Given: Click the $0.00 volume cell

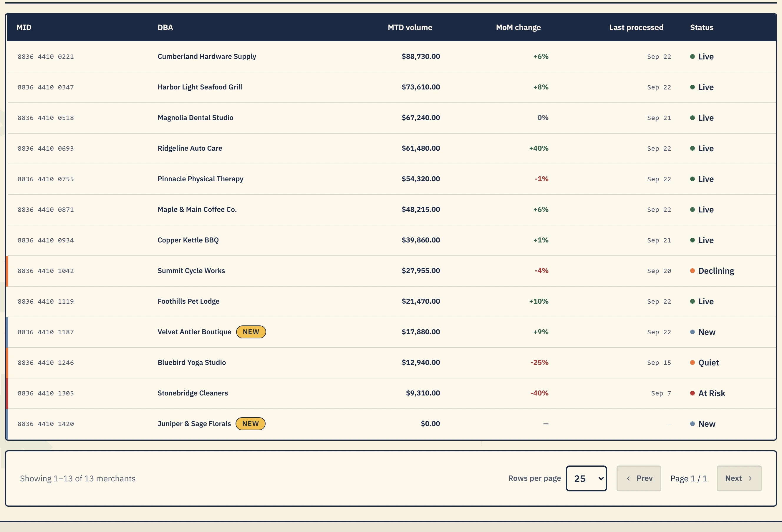Looking at the screenshot, I should click(430, 424).
